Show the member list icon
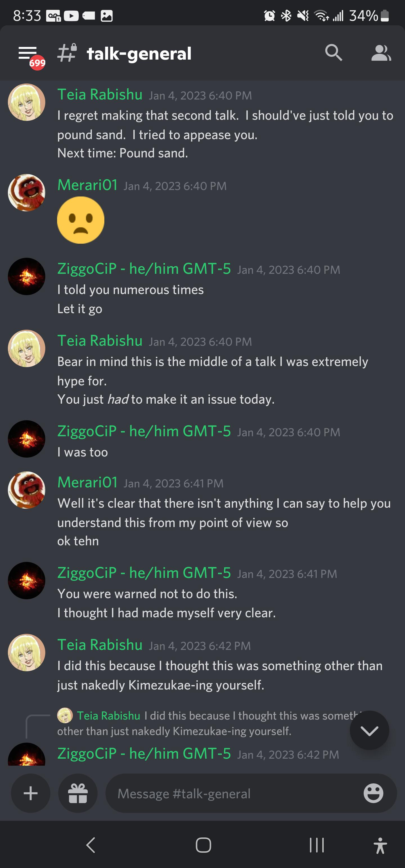The width and height of the screenshot is (405, 868). (x=381, y=53)
